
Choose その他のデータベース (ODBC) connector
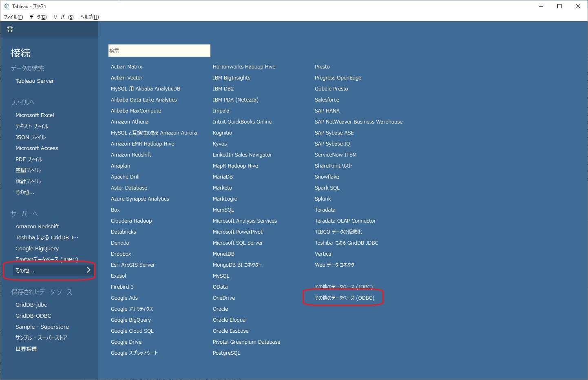click(345, 298)
